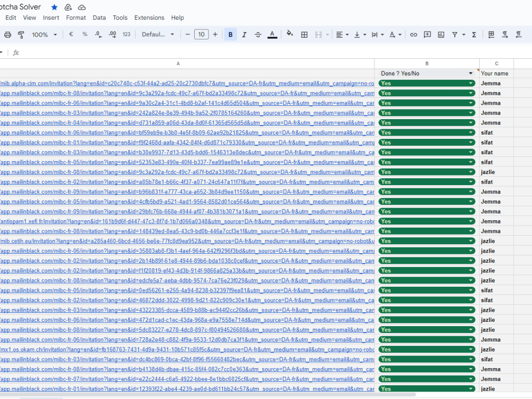
Task: Open the Format menu
Action: tap(76, 18)
